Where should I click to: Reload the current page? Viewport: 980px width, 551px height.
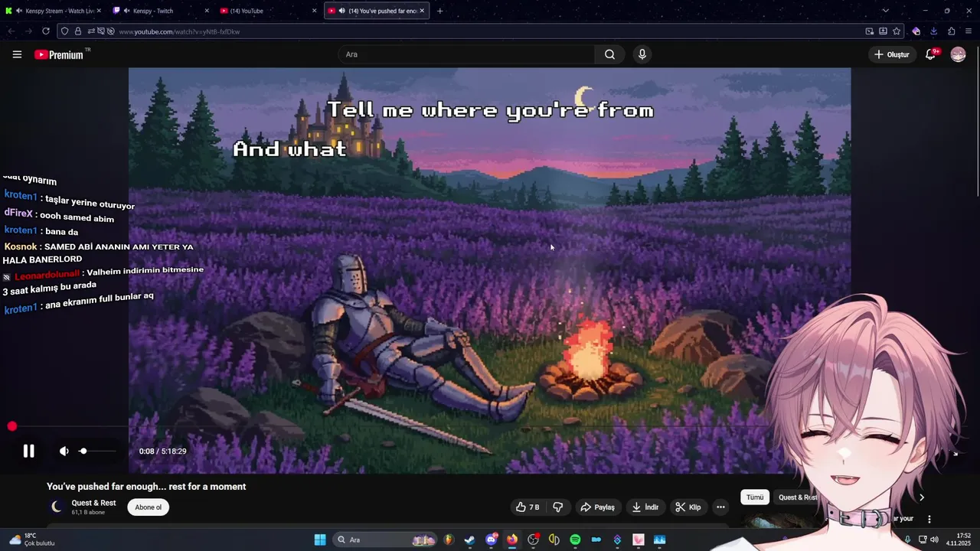tap(46, 31)
